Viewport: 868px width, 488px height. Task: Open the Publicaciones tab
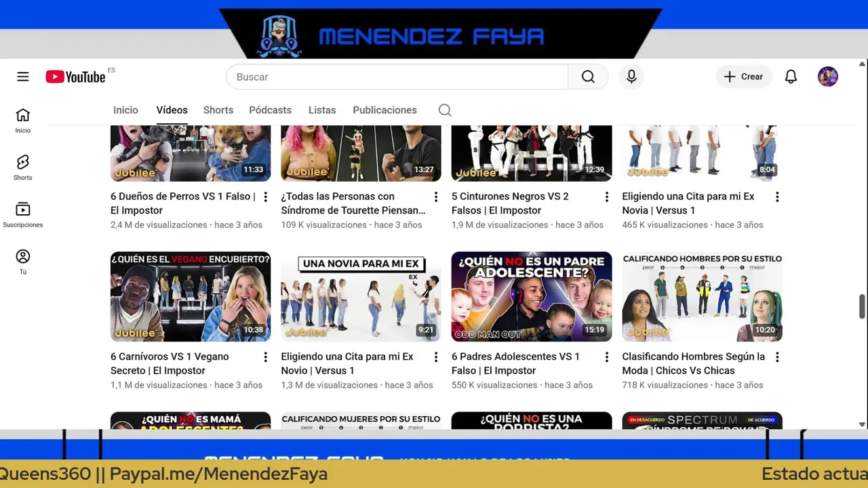pyautogui.click(x=384, y=110)
